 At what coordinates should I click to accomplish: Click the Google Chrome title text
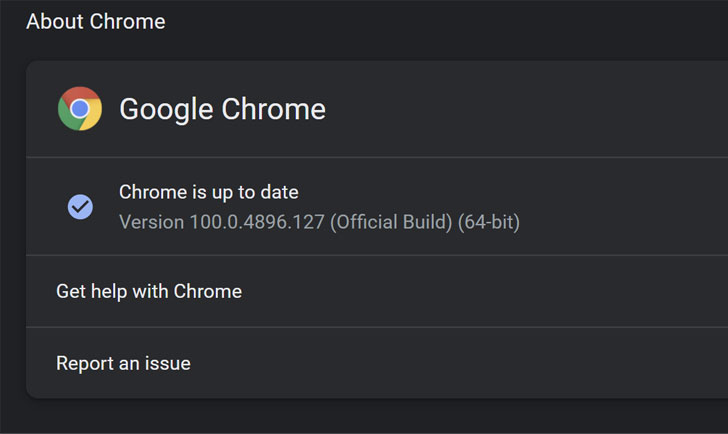pyautogui.click(x=222, y=109)
